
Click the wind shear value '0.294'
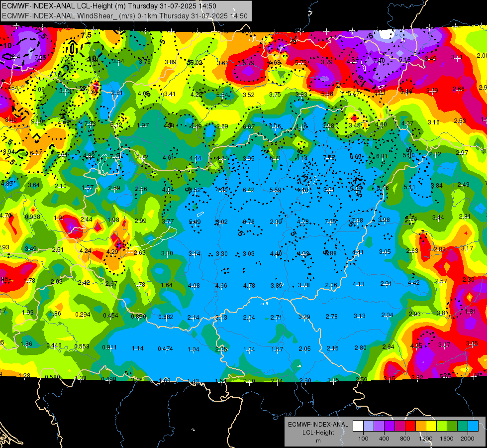[x=83, y=314]
